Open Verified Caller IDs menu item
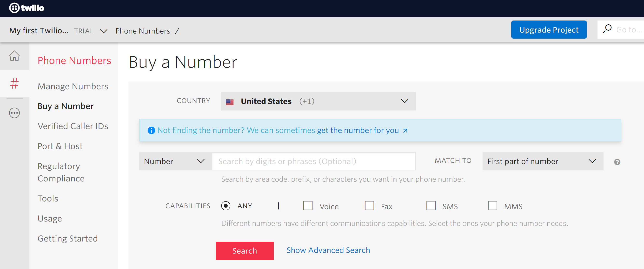644x269 pixels. coord(73,126)
